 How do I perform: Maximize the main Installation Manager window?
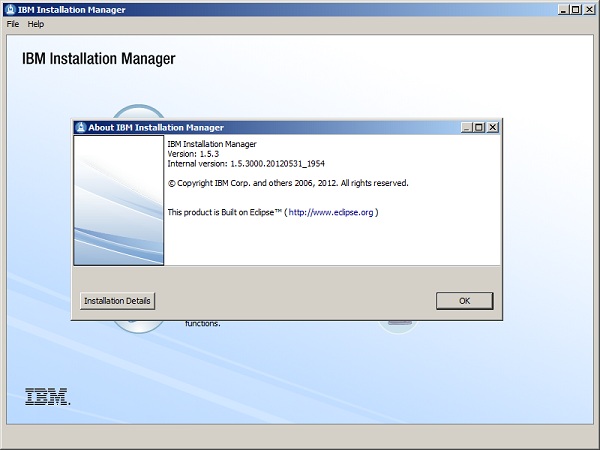(576, 10)
